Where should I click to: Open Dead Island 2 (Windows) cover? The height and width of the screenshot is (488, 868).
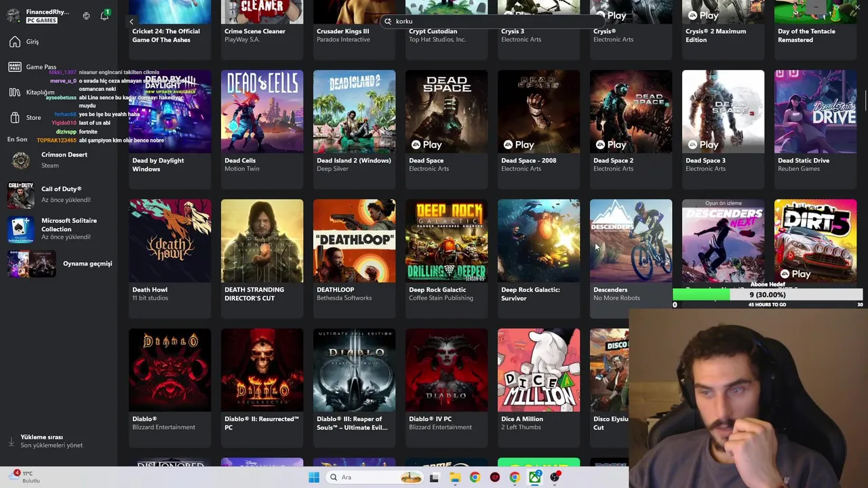coord(354,111)
